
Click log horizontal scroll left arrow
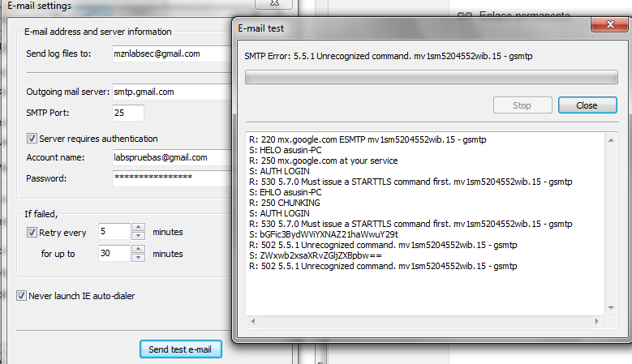click(x=253, y=321)
